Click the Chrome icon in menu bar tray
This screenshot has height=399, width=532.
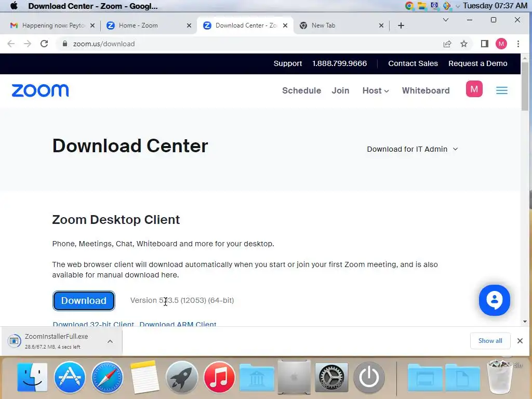[x=409, y=6]
